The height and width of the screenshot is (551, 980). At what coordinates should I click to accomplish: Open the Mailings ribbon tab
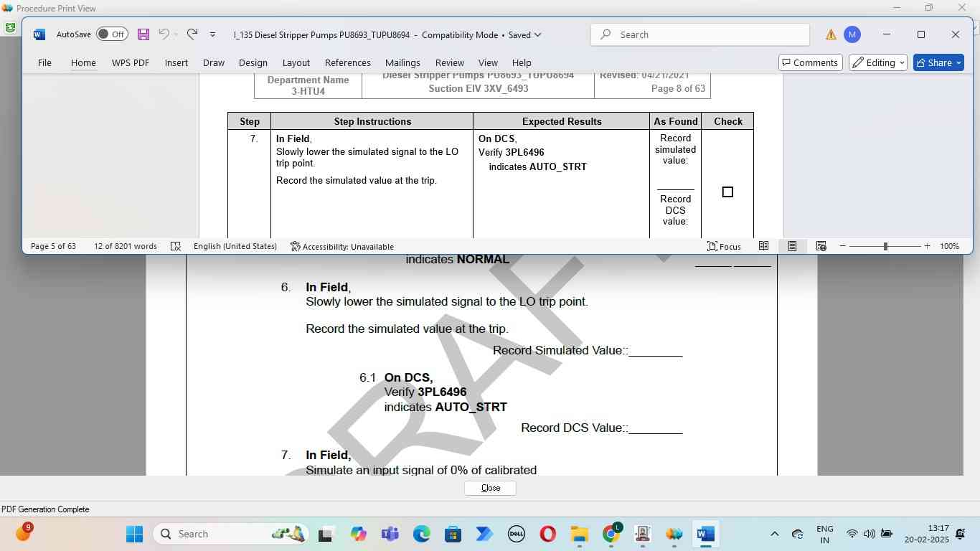(402, 62)
